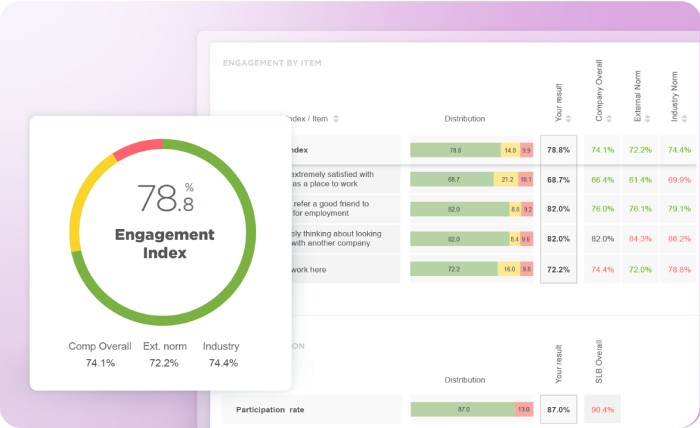Click the red 10.1 distribution bar segment
This screenshot has height=428, width=700.
coord(526,179)
